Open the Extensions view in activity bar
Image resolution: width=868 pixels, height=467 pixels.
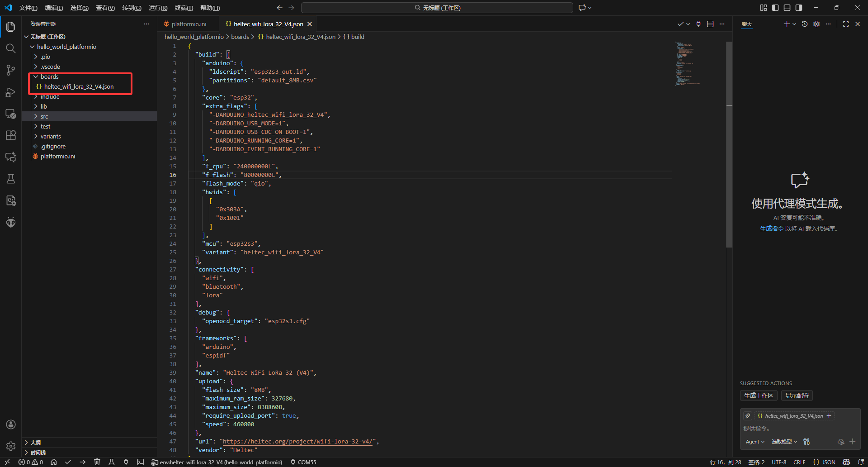point(11,135)
